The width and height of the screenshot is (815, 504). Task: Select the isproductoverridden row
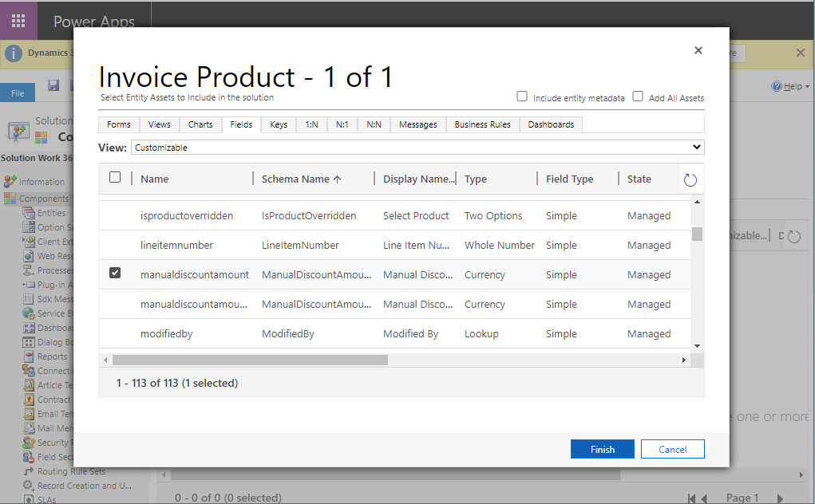(x=394, y=215)
